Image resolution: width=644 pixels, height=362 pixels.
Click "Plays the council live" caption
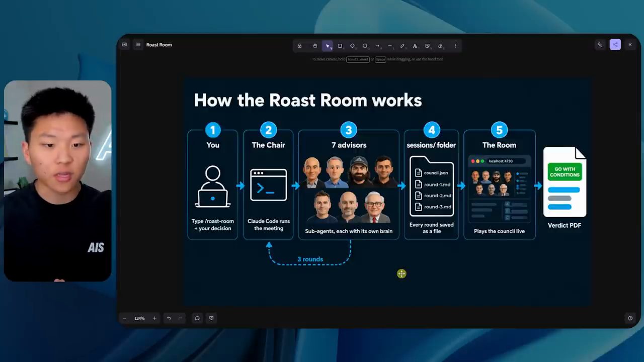[499, 231]
